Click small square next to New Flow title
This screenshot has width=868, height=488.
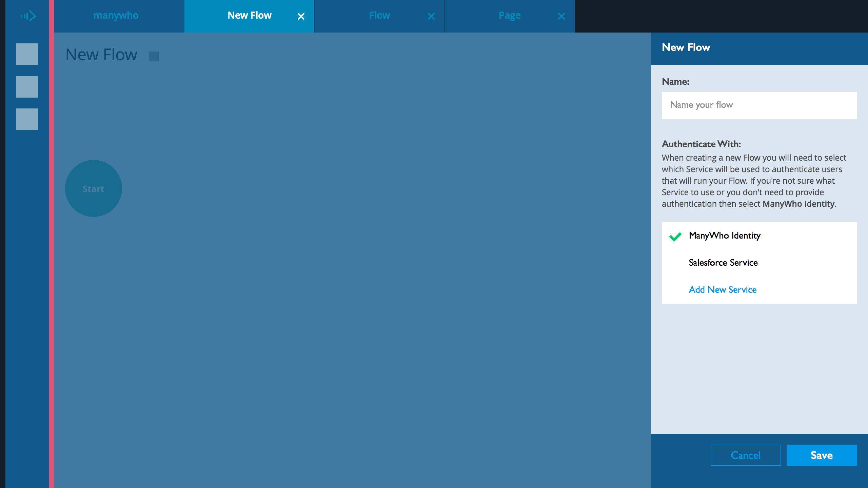[x=154, y=56]
